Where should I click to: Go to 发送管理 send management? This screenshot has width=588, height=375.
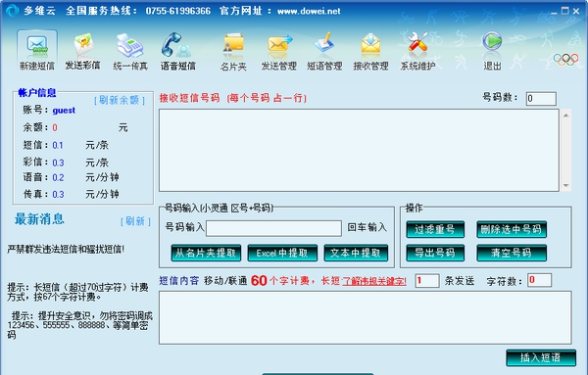pos(279,51)
